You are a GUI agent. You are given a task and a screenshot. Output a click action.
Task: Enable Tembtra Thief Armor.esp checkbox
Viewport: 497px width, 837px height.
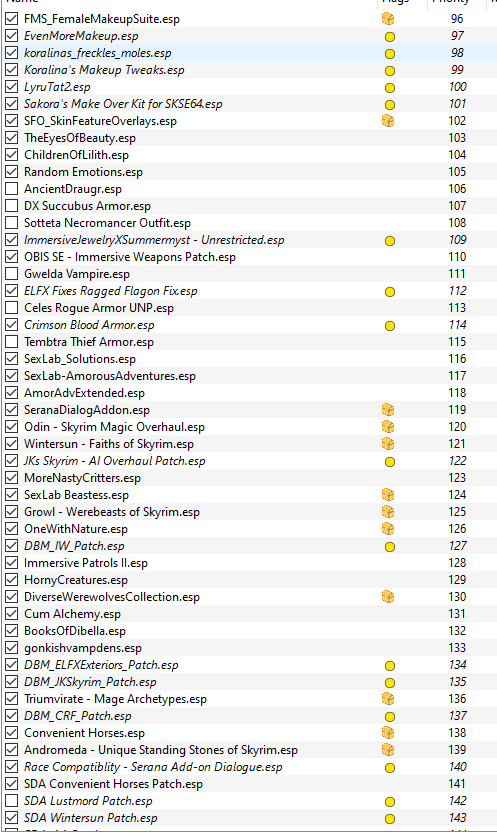pyautogui.click(x=11, y=342)
